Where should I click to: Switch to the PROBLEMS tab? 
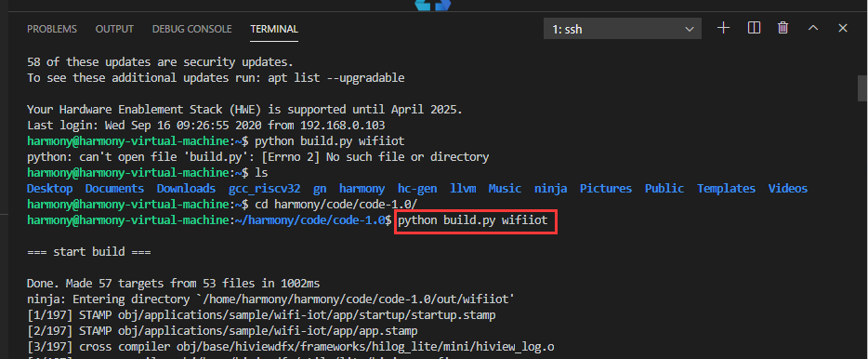point(52,29)
